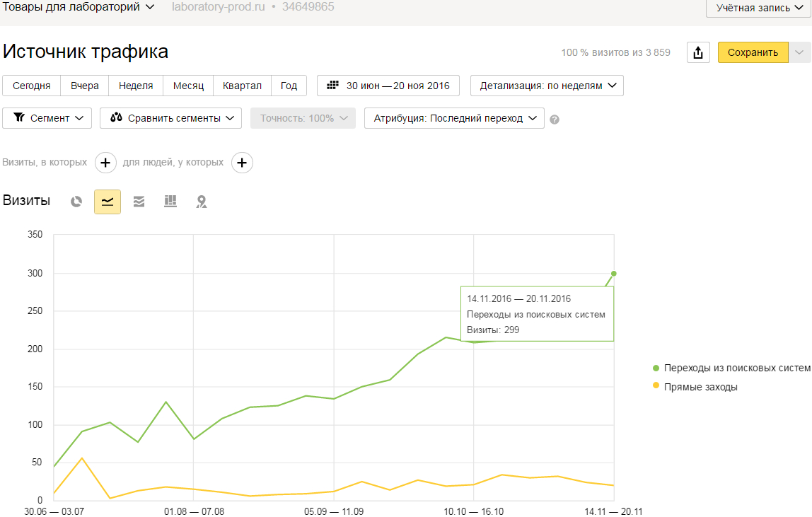Expand the arrow next to Сохранить
Screen dimensions: 812x517
pyautogui.click(x=799, y=52)
